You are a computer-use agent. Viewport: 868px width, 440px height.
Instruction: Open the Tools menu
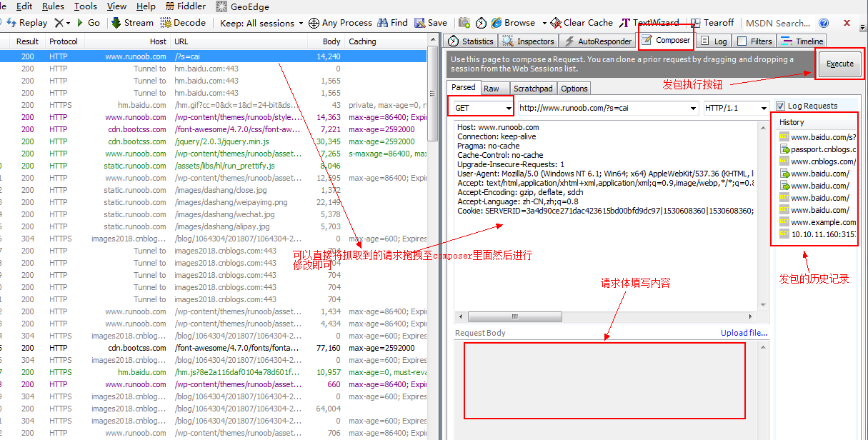click(86, 6)
